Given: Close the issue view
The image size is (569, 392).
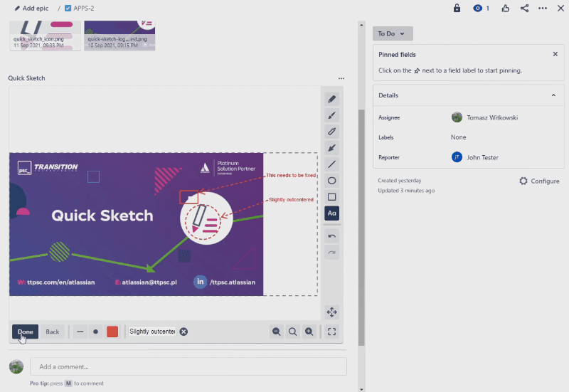Looking at the screenshot, I should click(560, 8).
